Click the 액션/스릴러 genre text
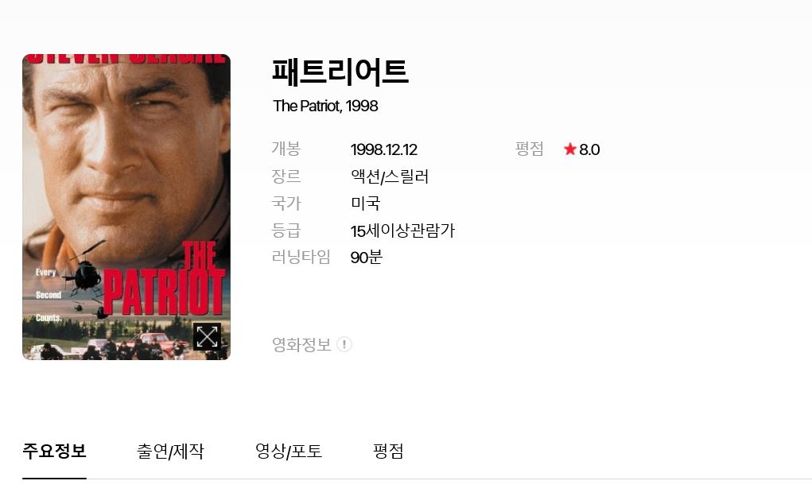812x504 pixels. pyautogui.click(x=390, y=176)
